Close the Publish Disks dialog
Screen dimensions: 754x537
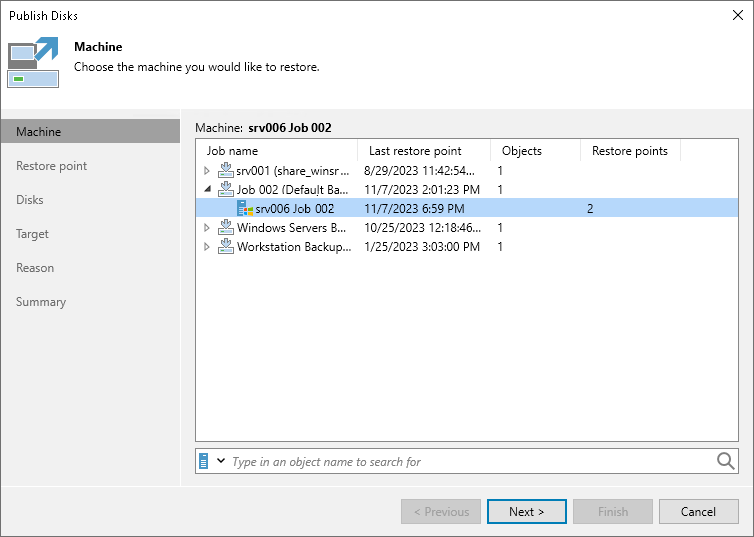(x=738, y=15)
